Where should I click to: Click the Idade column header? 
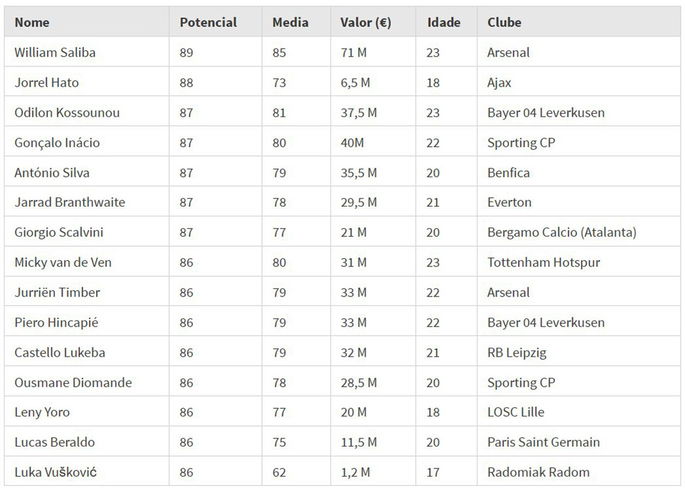444,22
